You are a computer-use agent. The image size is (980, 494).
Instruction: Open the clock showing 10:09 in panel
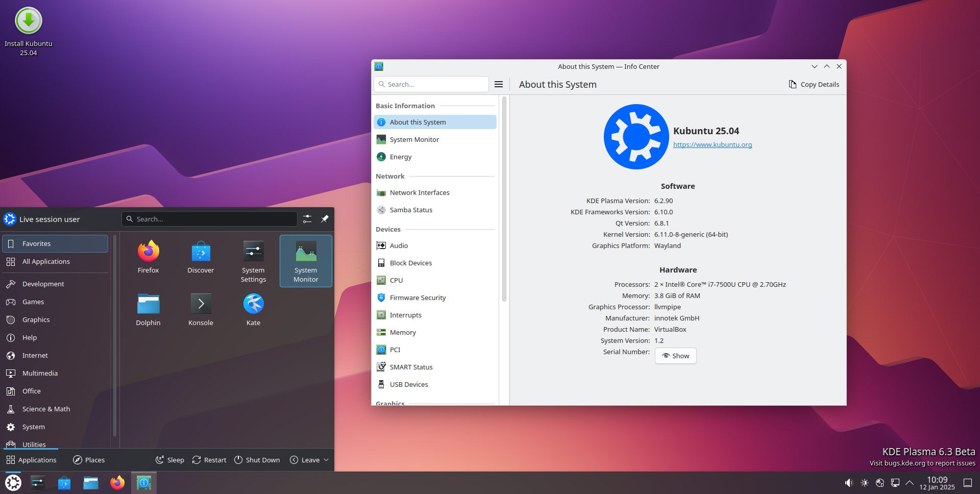[937, 483]
